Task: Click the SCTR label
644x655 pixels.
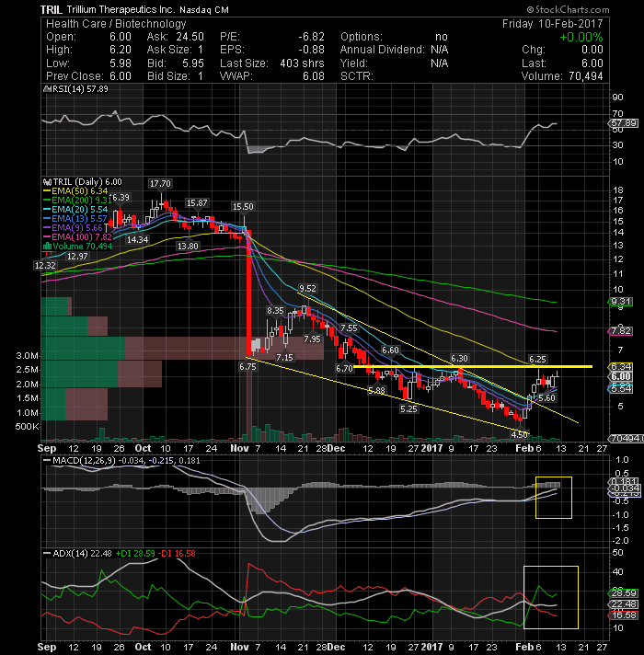Action: coord(357,76)
